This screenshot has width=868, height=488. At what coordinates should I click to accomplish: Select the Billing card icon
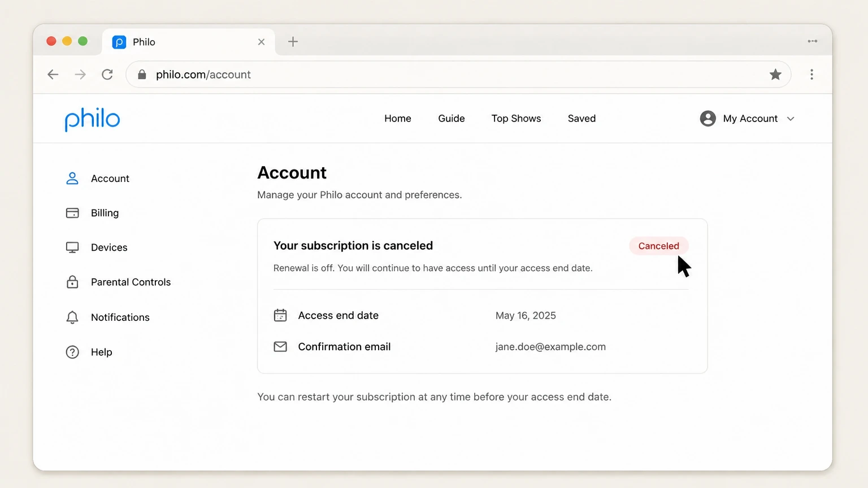[72, 213]
